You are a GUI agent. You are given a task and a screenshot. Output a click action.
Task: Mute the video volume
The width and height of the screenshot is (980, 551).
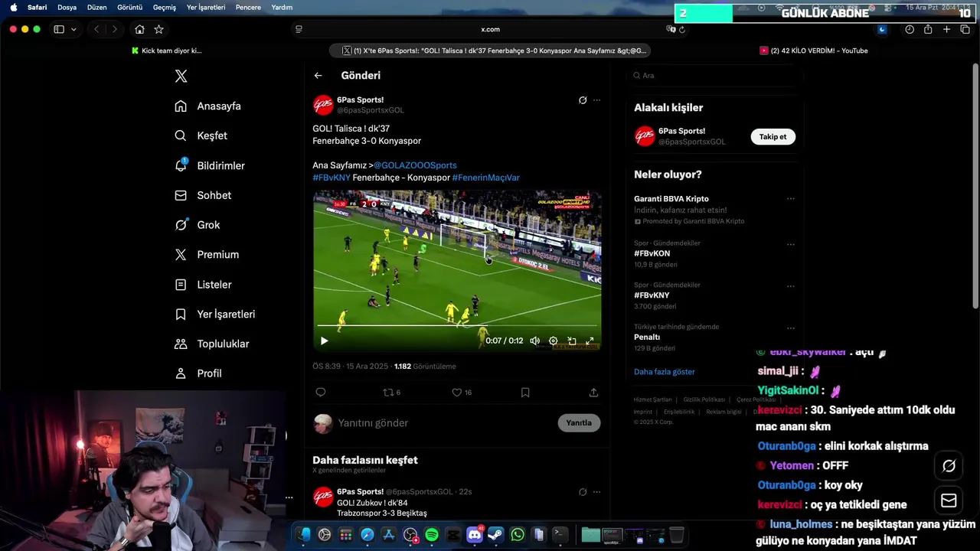pyautogui.click(x=534, y=341)
